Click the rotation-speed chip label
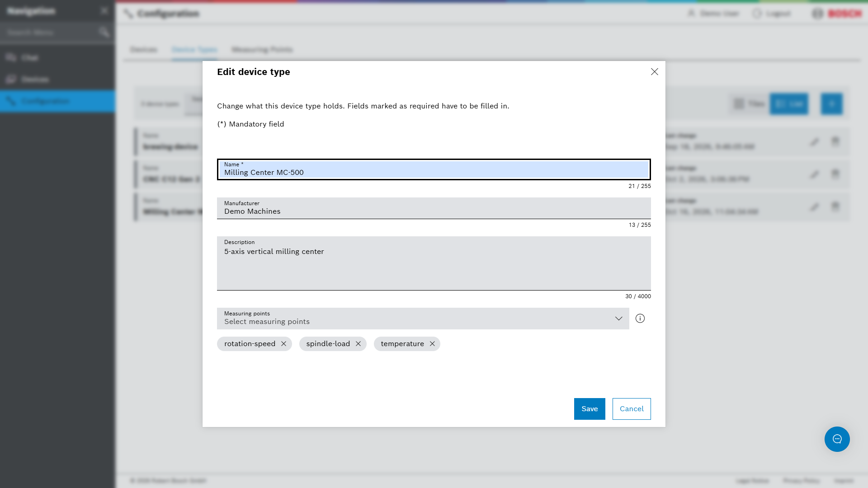Image resolution: width=868 pixels, height=488 pixels. coord(250,344)
